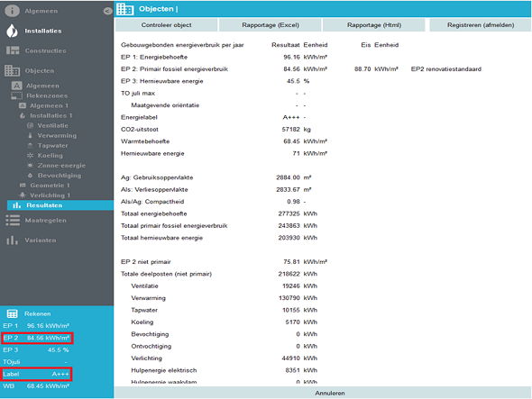Click the Controleer object button
This screenshot has width=532, height=399.
[x=166, y=25]
